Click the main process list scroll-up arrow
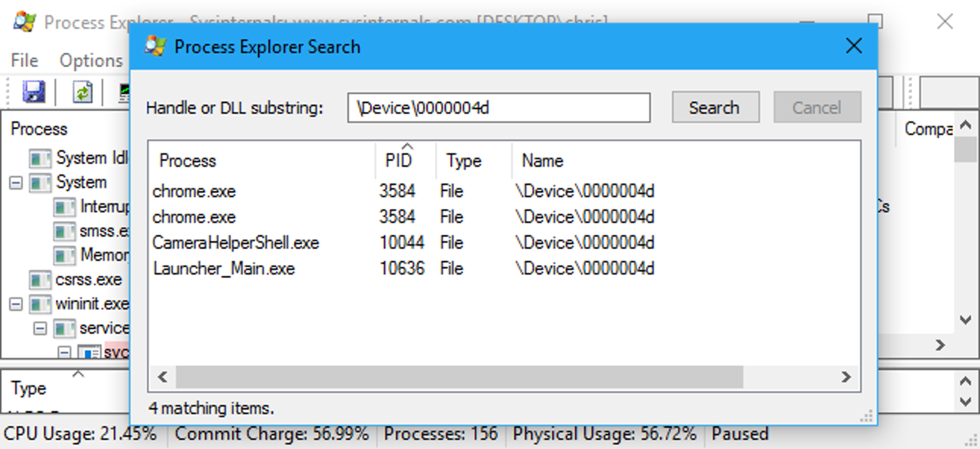Screen dimensions: 980x449 964,127
